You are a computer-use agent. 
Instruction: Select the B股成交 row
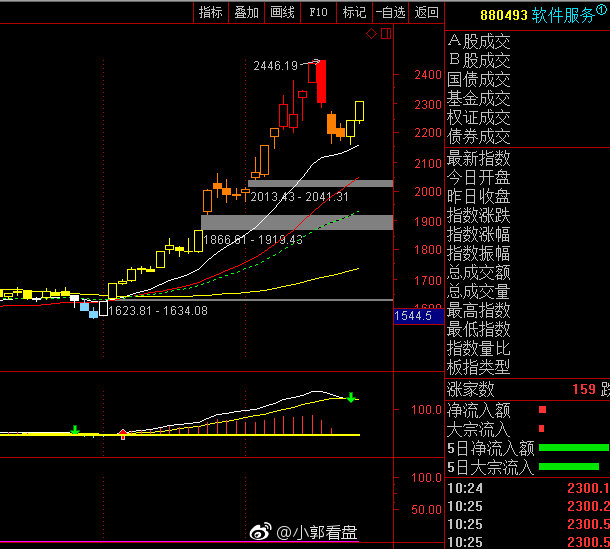point(479,60)
